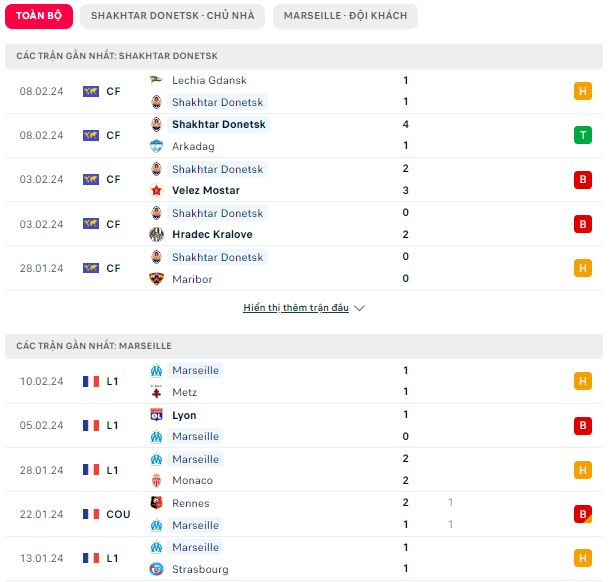Click the orange H badge on Marseille vs Metz
Screen dimensions: 610x582
pyautogui.click(x=582, y=381)
